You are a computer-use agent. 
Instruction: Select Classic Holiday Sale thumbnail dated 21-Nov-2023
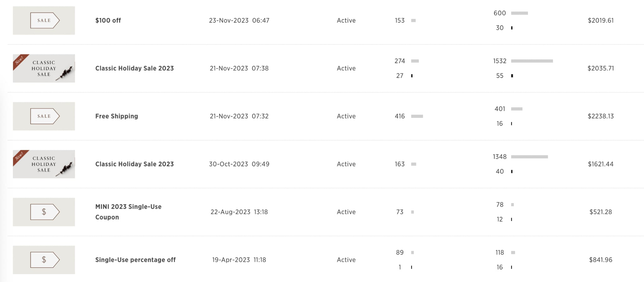point(44,68)
